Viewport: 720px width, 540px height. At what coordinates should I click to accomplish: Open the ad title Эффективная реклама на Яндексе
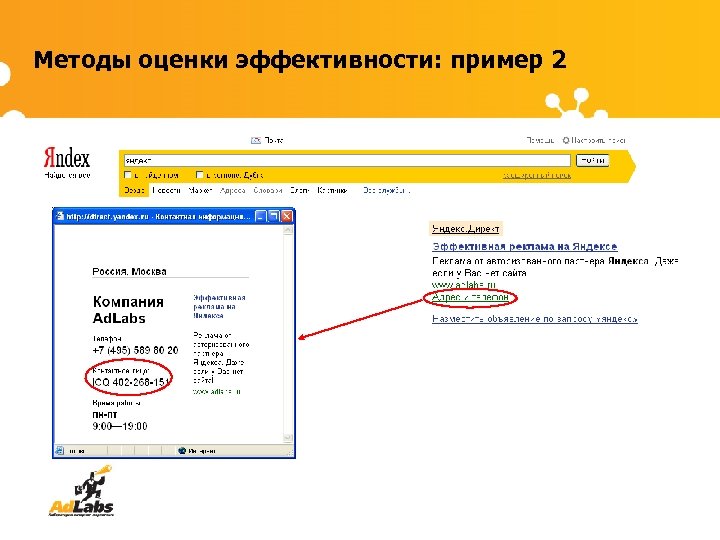click(x=524, y=247)
